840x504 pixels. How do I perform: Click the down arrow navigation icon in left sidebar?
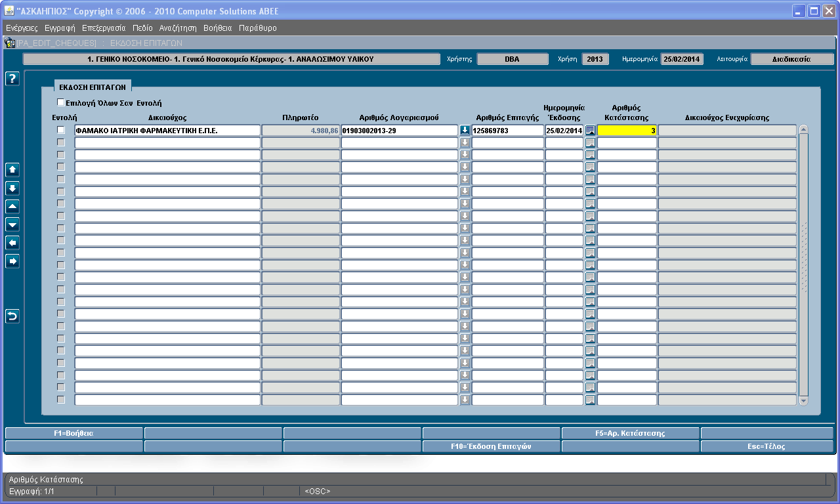tap(12, 188)
